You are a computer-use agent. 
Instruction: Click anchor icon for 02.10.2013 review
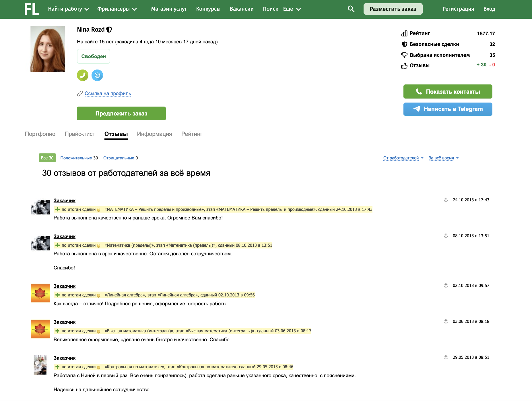coord(446,286)
